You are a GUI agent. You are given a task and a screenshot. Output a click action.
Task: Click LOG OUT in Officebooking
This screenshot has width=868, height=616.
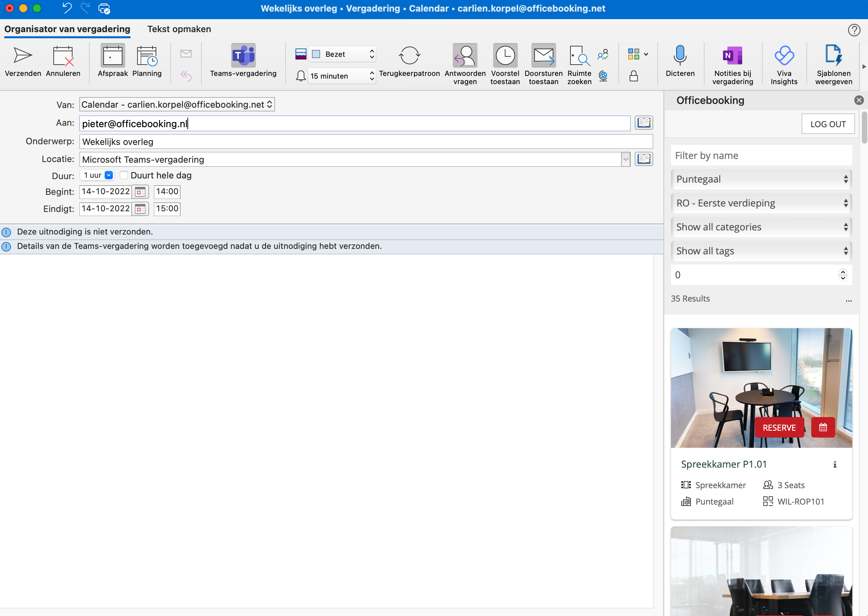(x=828, y=124)
